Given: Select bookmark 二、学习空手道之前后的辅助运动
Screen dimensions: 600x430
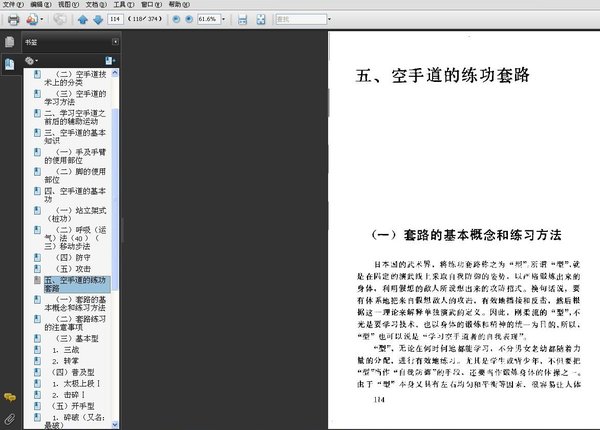Looking at the screenshot, I should click(x=75, y=117).
